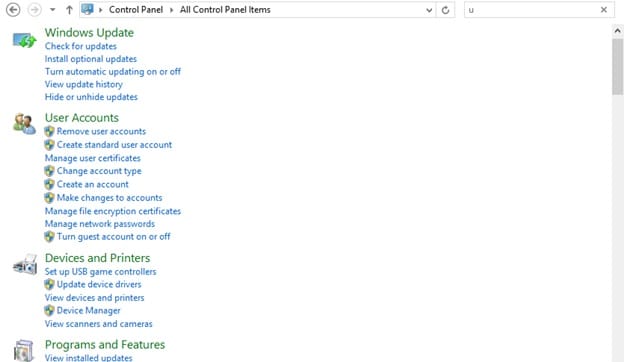The height and width of the screenshot is (362, 624).
Task: Click the vertical scrollbar thumb
Action: pos(617,66)
